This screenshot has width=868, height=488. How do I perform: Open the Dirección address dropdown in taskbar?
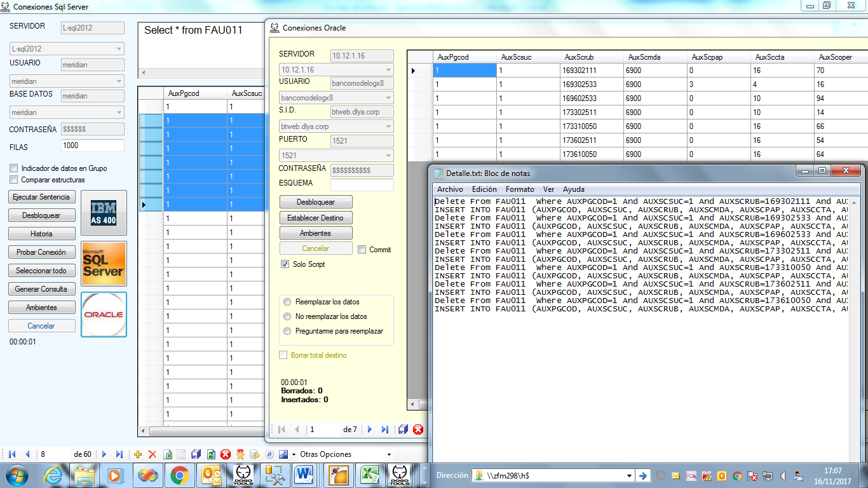click(x=629, y=475)
